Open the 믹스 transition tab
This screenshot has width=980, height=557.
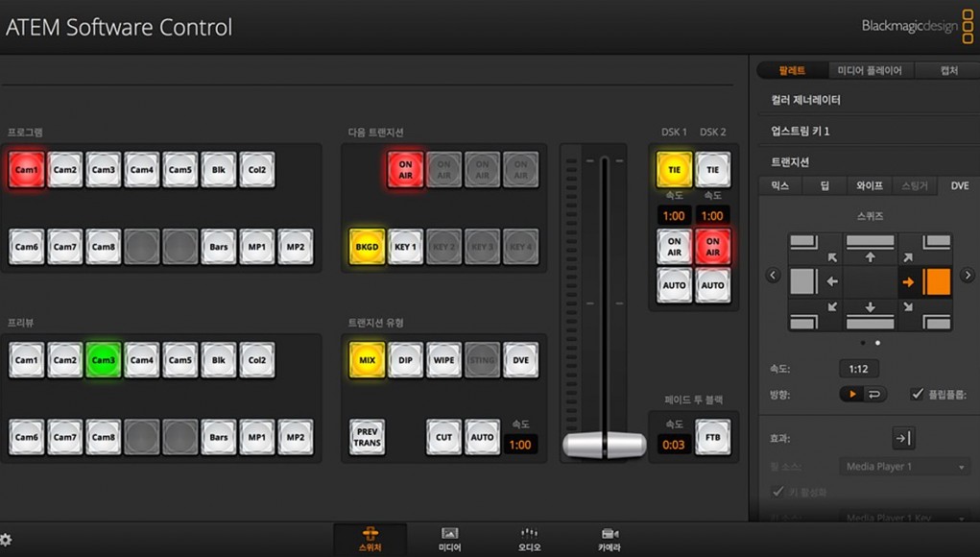[x=780, y=185]
